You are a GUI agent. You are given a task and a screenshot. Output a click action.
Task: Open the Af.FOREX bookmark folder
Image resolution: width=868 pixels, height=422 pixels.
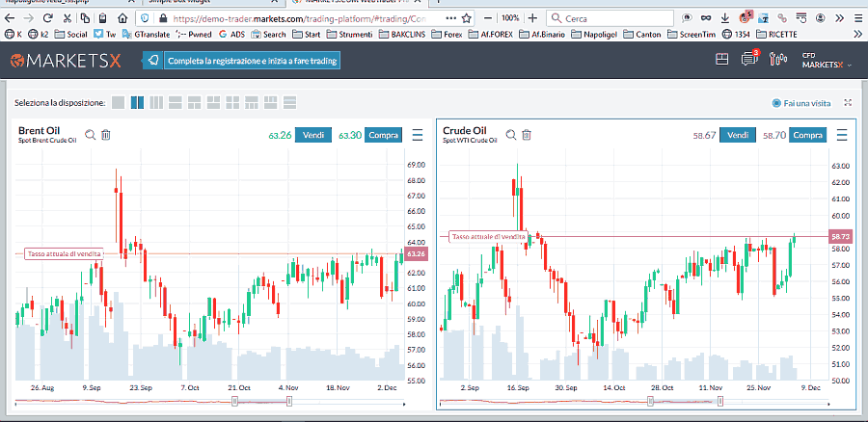(x=492, y=34)
